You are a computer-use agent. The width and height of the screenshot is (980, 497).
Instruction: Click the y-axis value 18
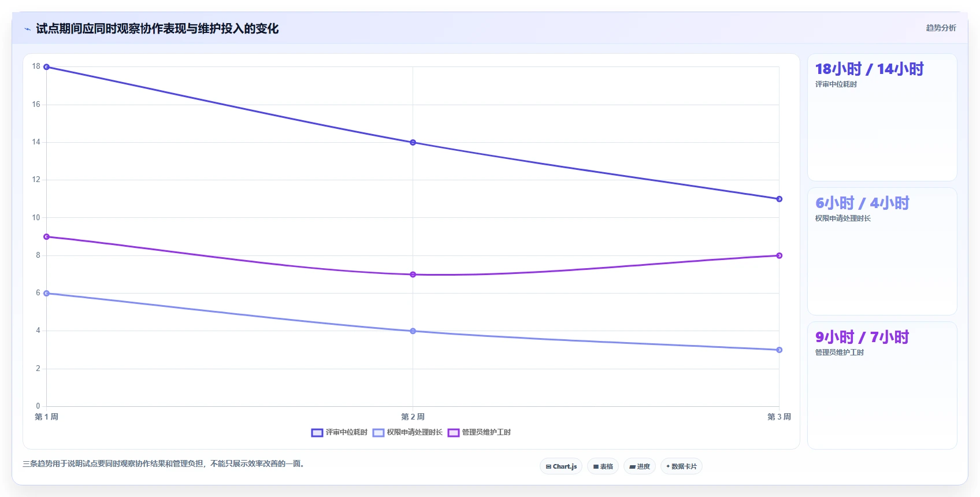click(36, 66)
